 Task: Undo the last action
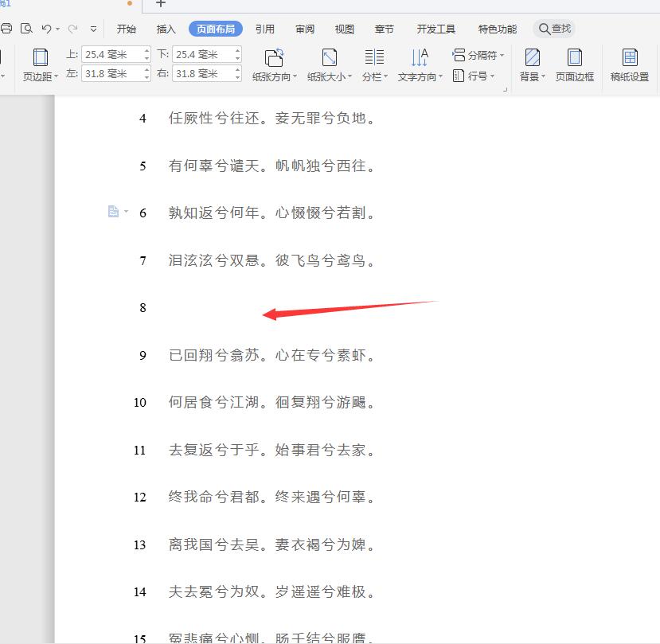[46, 28]
